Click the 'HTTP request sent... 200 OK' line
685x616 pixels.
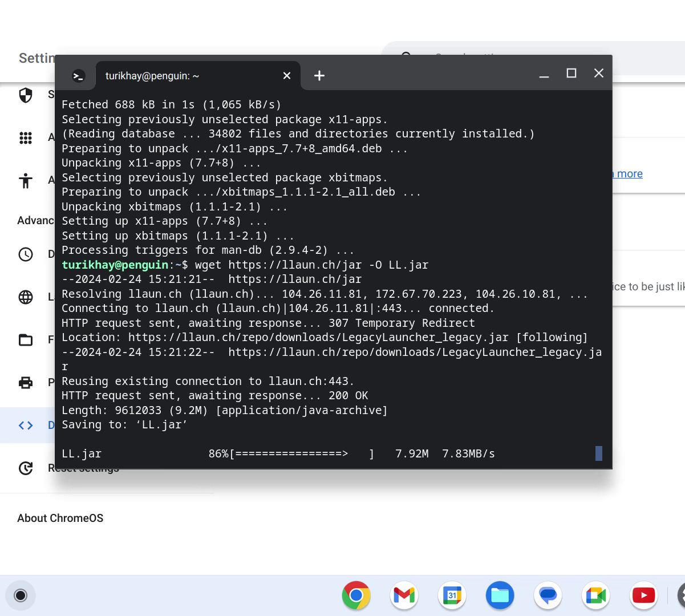[x=214, y=395]
